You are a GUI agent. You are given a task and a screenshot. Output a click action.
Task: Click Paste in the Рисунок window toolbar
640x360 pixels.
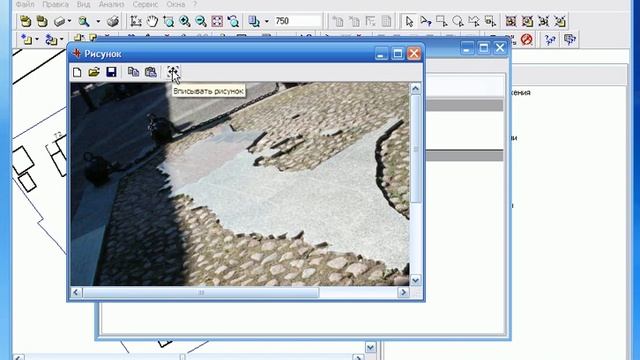pyautogui.click(x=151, y=72)
